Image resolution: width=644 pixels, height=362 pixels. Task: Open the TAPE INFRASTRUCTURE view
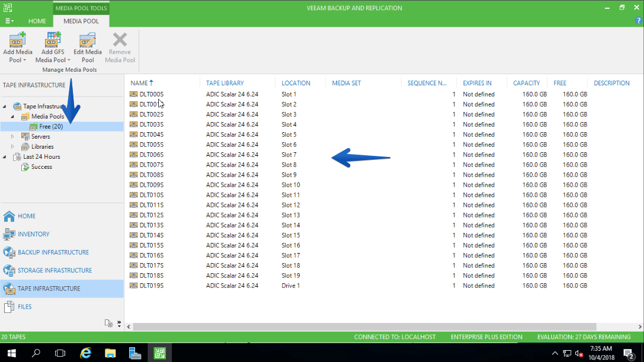click(62, 289)
